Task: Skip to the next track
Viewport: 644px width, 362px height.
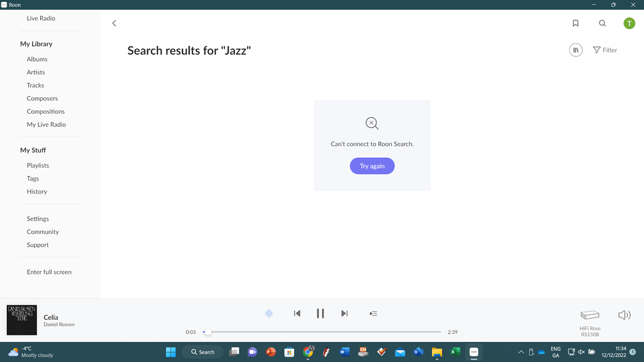Action: 344,313
